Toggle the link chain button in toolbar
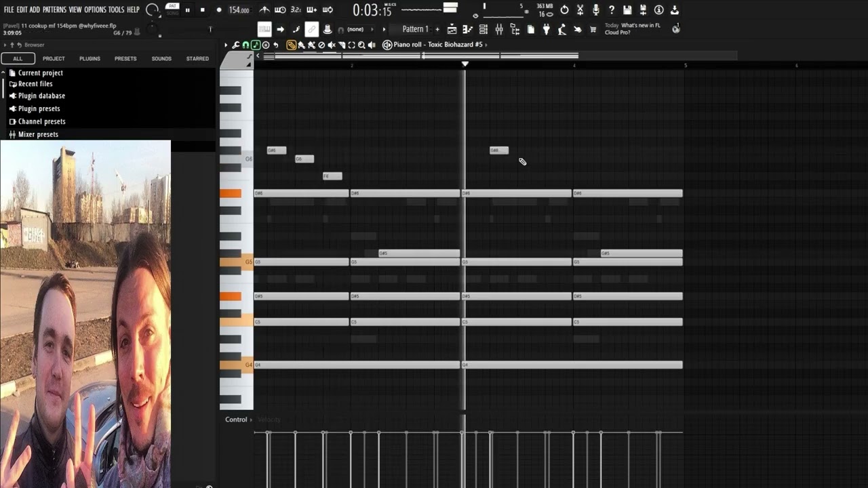 point(311,28)
